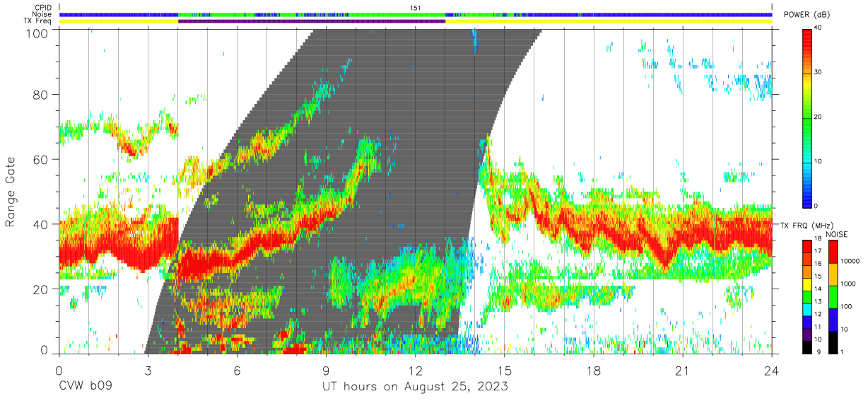
Task: Click the 0 tick on the POWER scale
Action: tap(816, 206)
